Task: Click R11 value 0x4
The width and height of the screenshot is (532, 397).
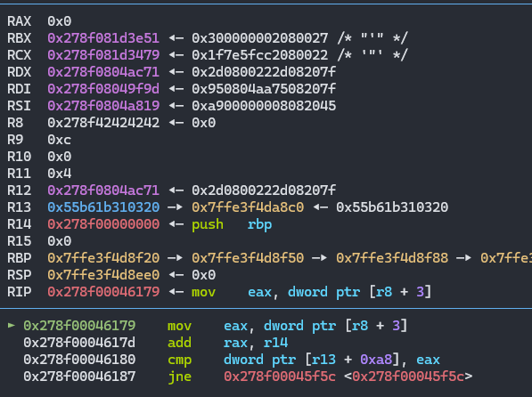Action: pyautogui.click(x=59, y=174)
